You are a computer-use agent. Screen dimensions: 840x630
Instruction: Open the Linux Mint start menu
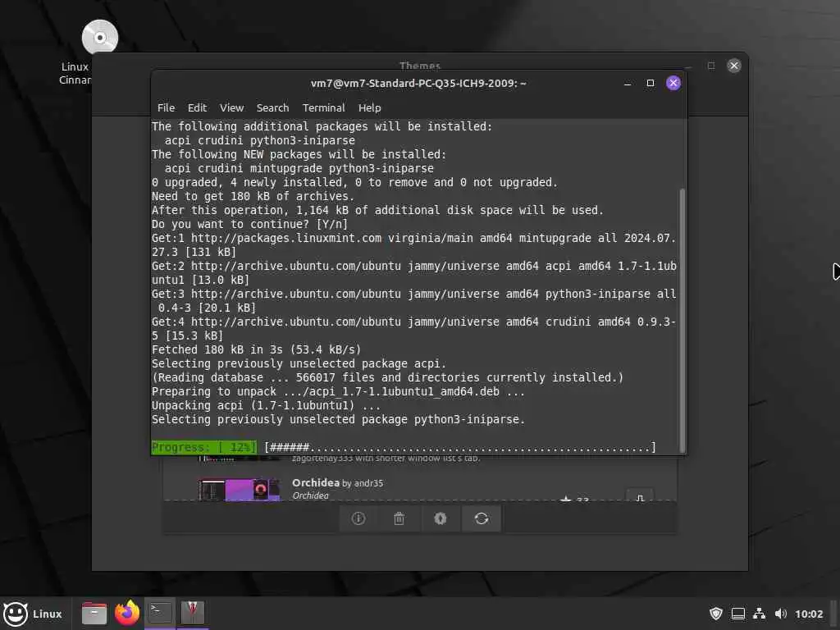[33, 614]
